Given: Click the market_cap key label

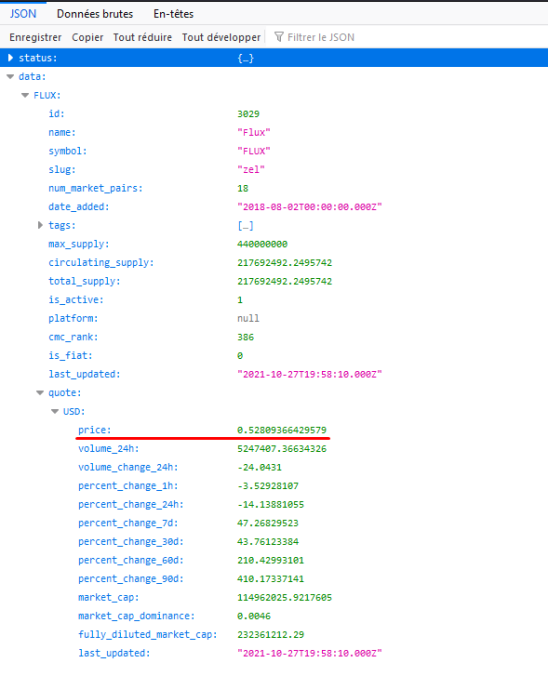Looking at the screenshot, I should 109,598.
